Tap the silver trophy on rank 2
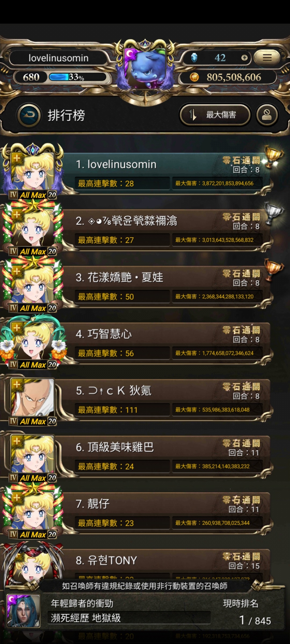Viewport: 290px width, 644px height. [x=273, y=213]
